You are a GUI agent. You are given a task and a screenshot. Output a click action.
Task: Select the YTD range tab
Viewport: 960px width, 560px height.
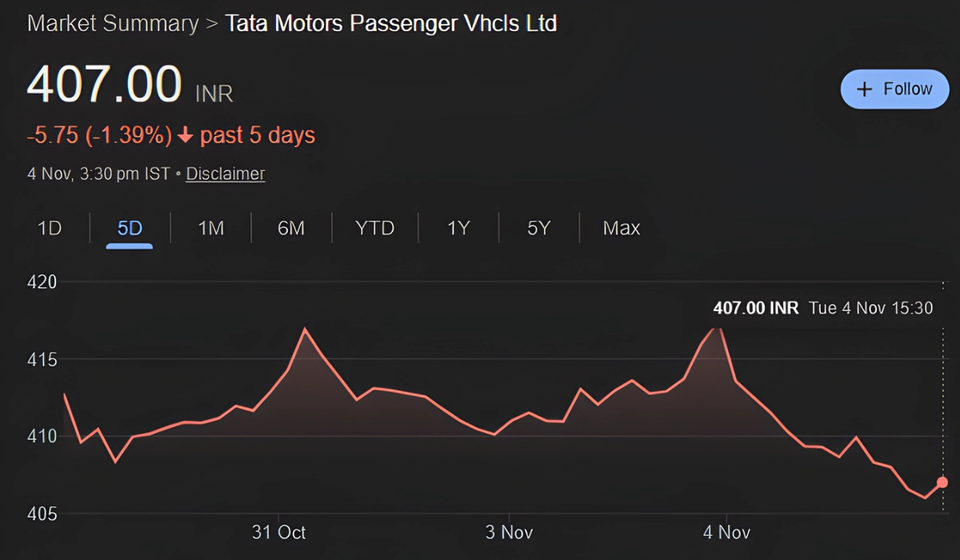[375, 228]
